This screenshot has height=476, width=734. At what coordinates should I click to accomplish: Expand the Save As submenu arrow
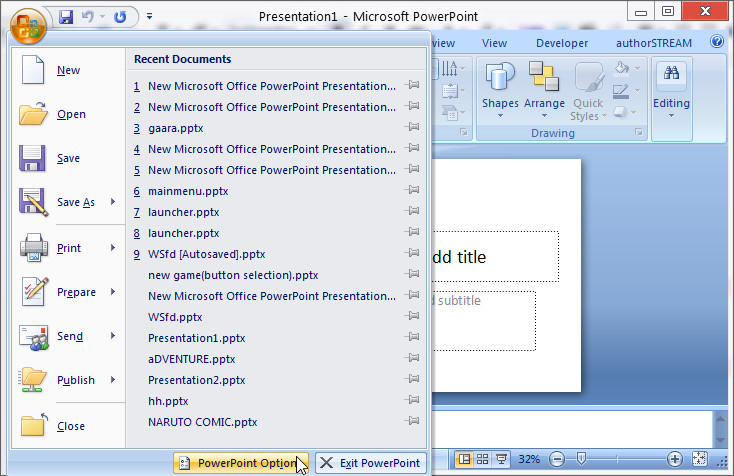click(113, 202)
